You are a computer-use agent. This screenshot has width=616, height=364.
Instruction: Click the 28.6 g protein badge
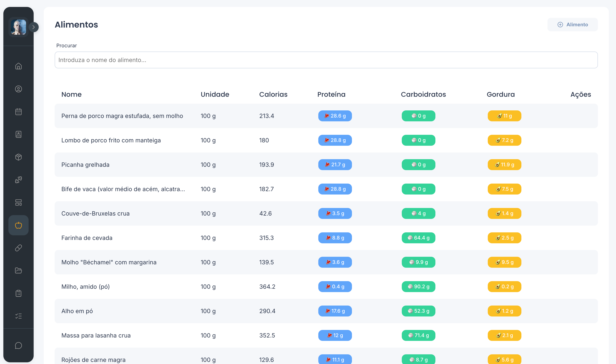(335, 116)
